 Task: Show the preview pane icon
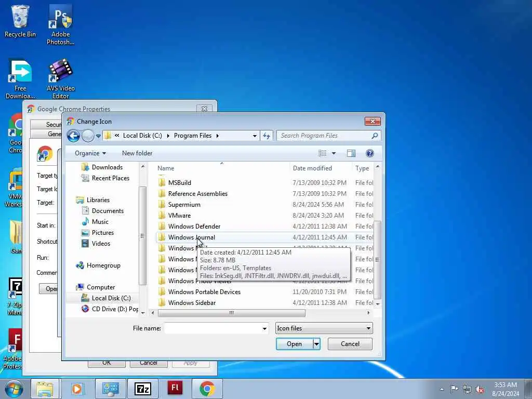coord(351,153)
